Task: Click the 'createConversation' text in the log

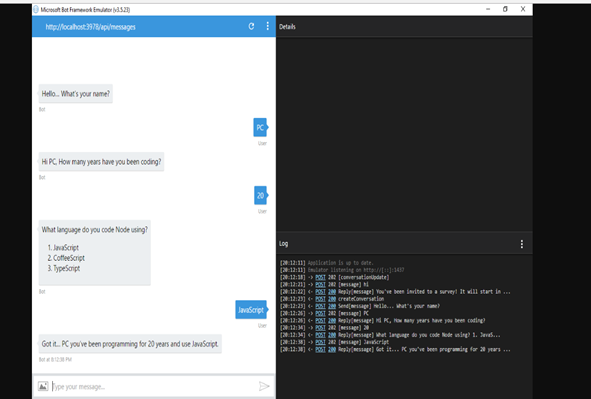Action: coord(361,299)
